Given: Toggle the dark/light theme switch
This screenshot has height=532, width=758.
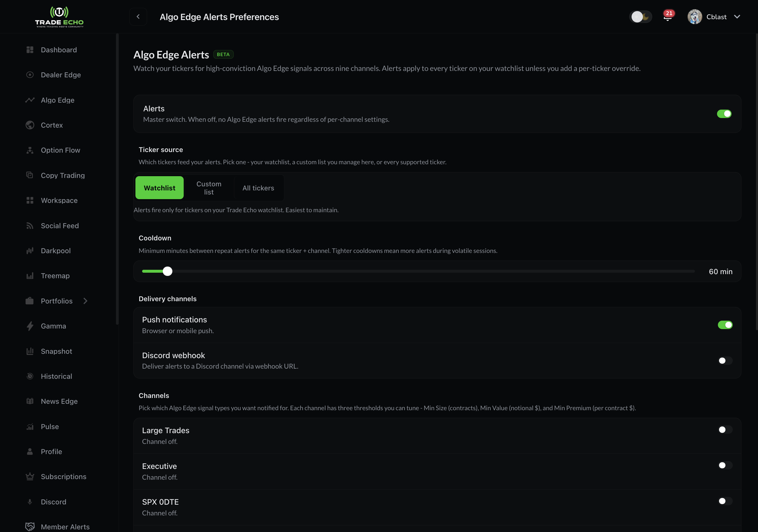Looking at the screenshot, I should point(641,17).
